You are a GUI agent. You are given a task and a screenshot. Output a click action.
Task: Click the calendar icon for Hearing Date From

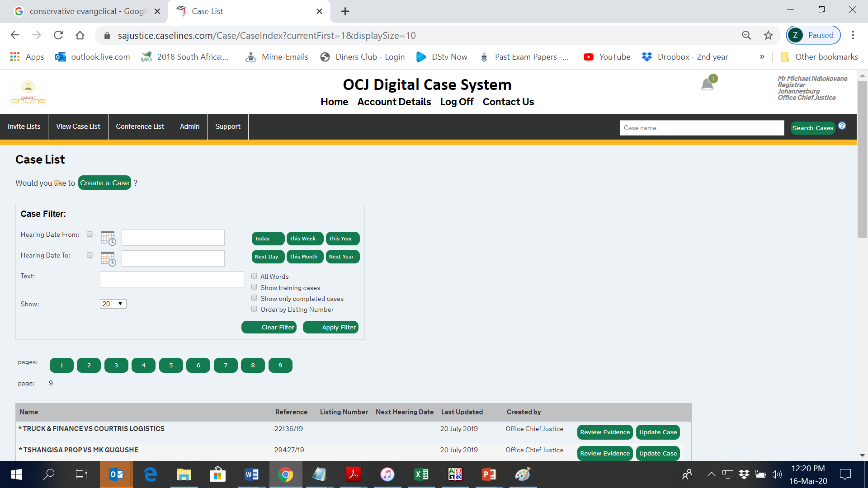click(x=108, y=237)
